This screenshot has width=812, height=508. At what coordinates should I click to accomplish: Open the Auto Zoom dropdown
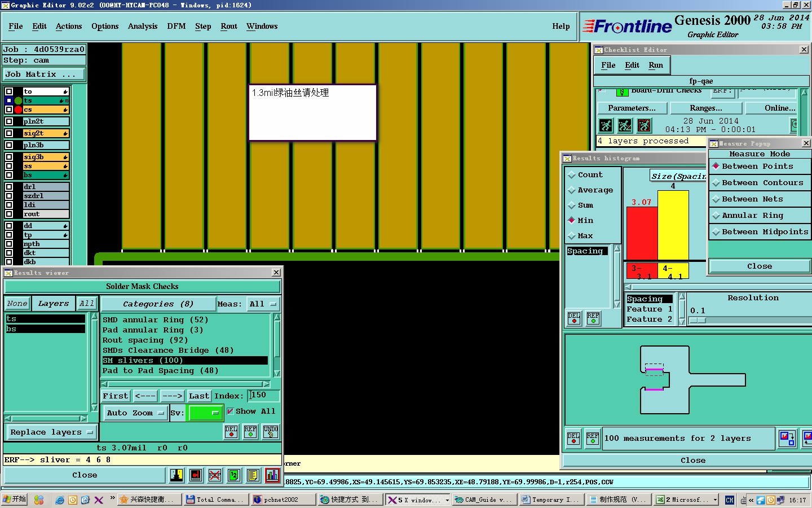(x=135, y=413)
